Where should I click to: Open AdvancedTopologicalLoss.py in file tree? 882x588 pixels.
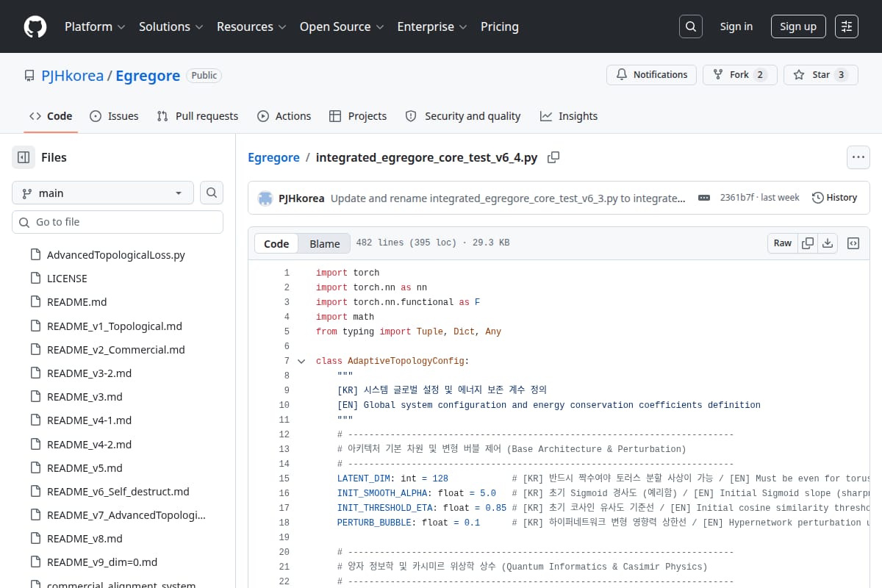tap(115, 255)
